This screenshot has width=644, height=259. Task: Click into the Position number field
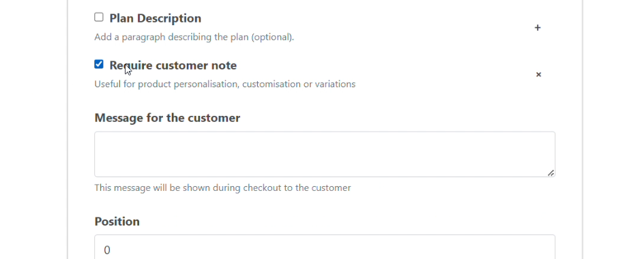click(325, 247)
